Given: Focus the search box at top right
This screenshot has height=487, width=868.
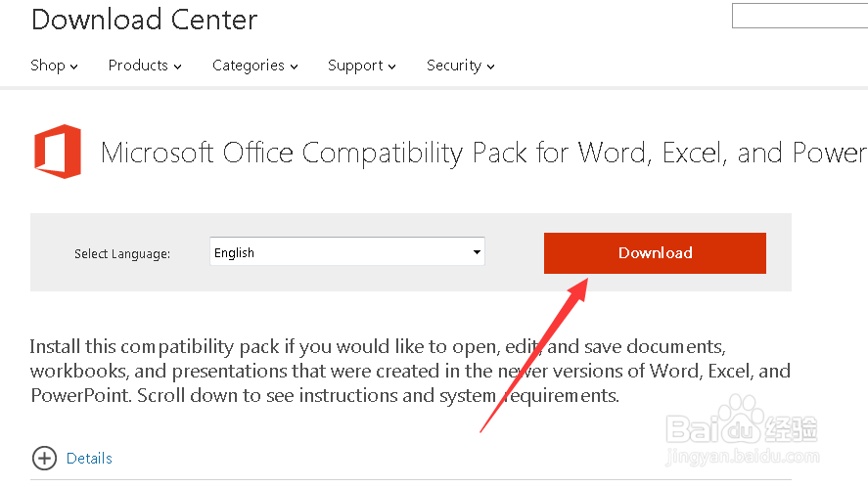Looking at the screenshot, I should tap(799, 16).
